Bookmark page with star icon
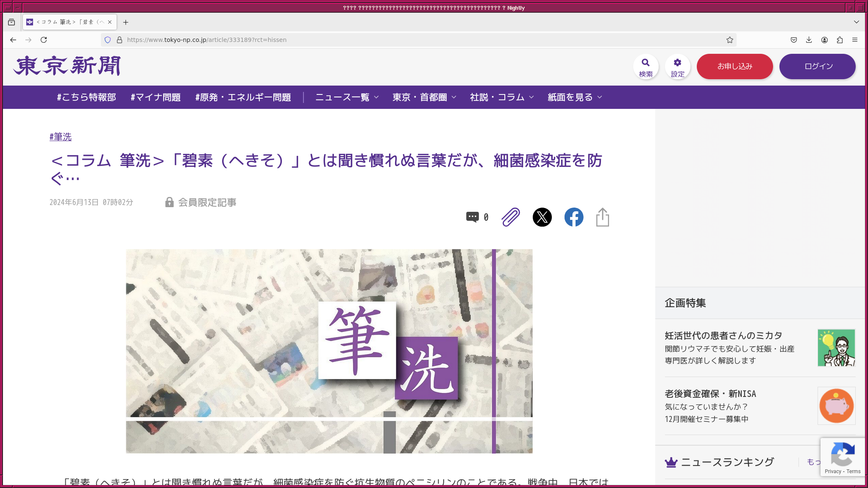This screenshot has height=488, width=868. [x=729, y=40]
